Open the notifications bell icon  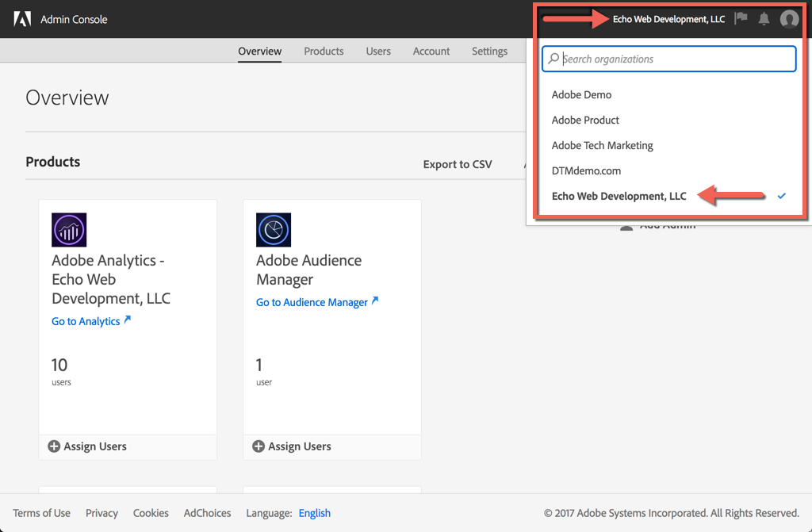(x=764, y=19)
